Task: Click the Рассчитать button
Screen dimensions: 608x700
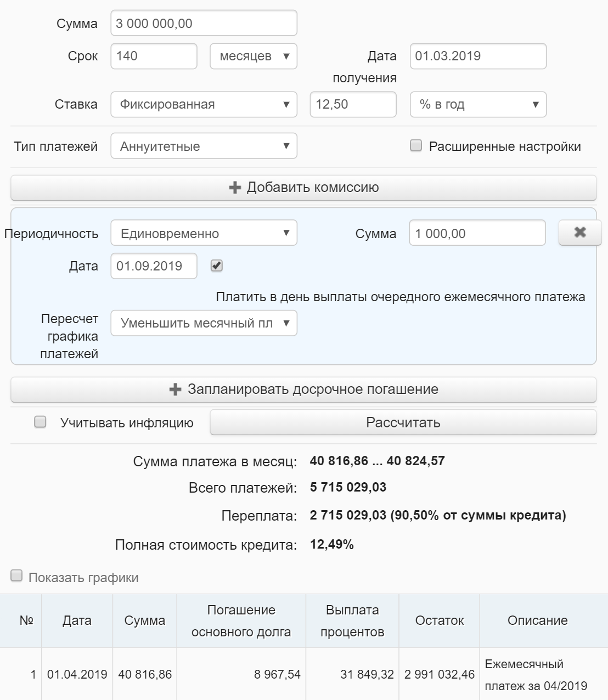Action: point(403,422)
